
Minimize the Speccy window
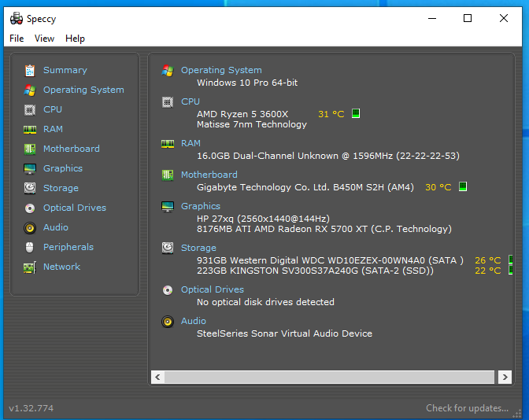click(x=432, y=18)
